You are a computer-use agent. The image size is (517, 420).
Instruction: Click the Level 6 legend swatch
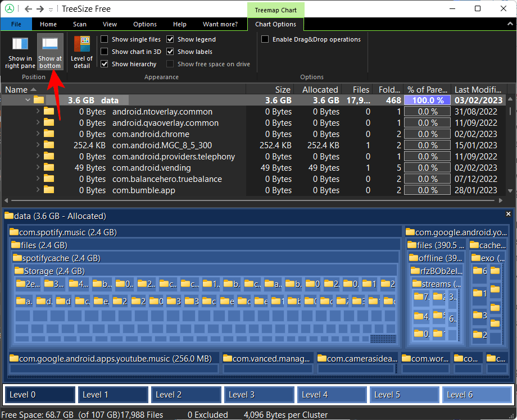(477, 394)
